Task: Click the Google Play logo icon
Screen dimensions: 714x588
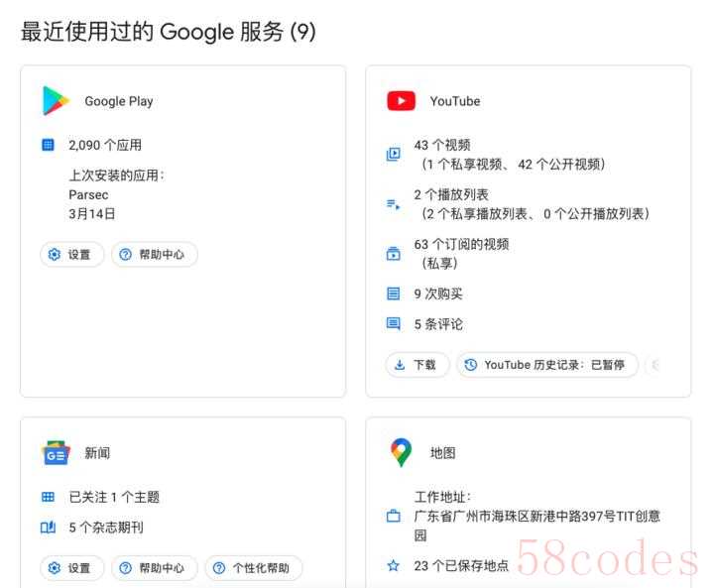Action: [x=56, y=101]
